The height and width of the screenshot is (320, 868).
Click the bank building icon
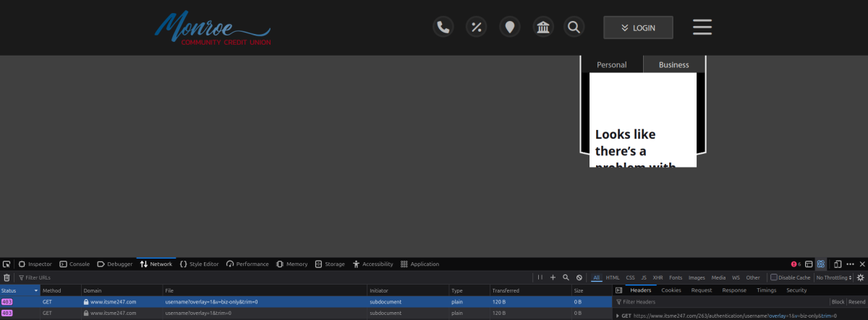[543, 27]
